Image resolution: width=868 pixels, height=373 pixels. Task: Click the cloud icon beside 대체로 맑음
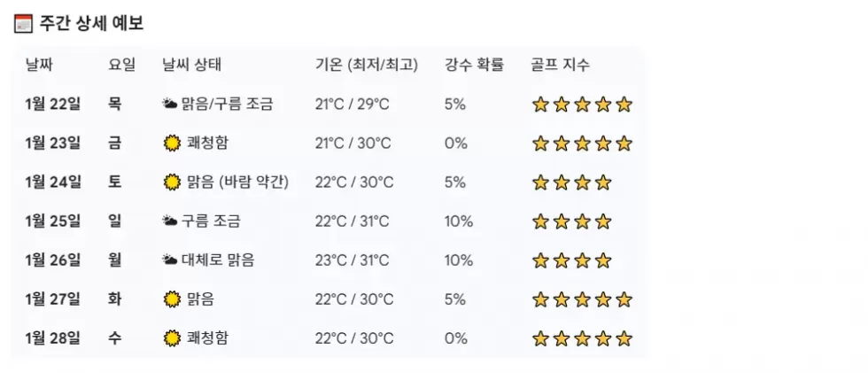coord(170,260)
